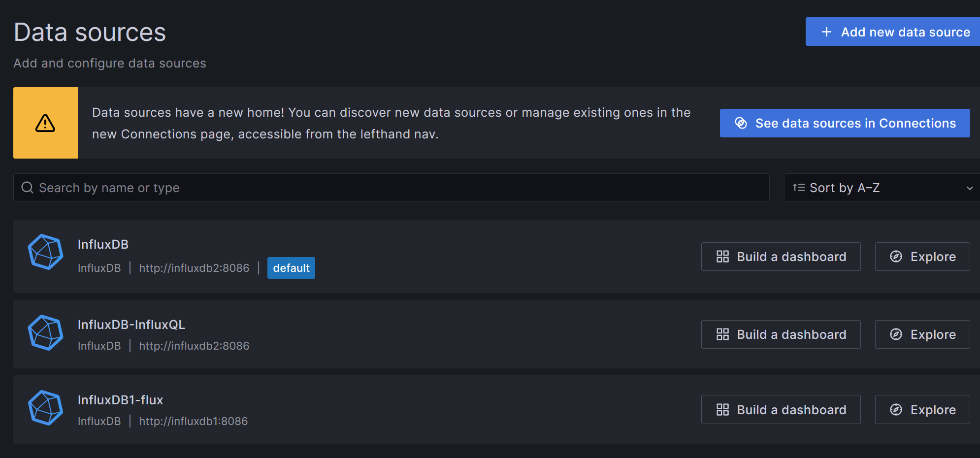980x458 pixels.
Task: Click the Add and configure data sources subtitle
Action: [110, 64]
